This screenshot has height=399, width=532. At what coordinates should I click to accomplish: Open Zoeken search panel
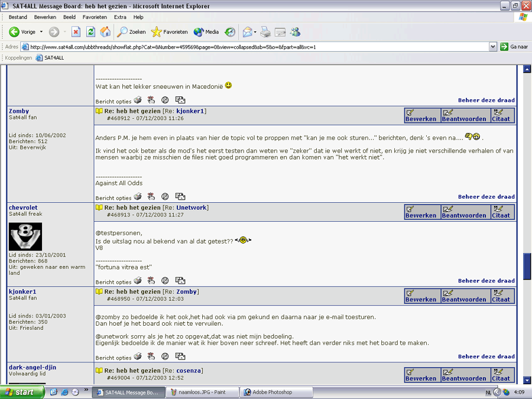tap(131, 32)
